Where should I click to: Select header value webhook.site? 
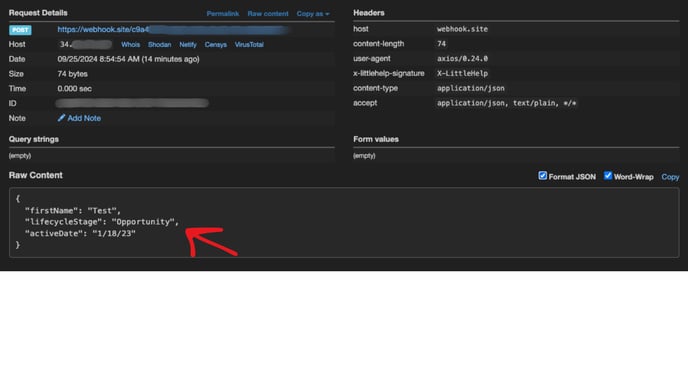[x=462, y=29]
